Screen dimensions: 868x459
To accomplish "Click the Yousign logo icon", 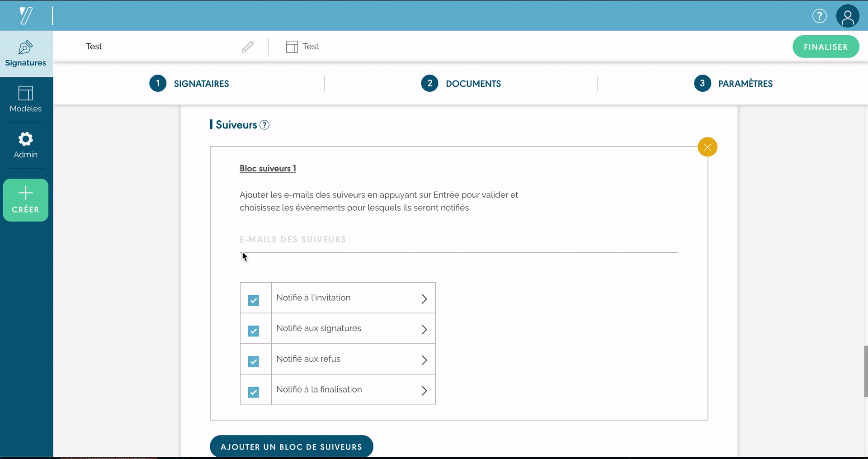I will pyautogui.click(x=26, y=16).
